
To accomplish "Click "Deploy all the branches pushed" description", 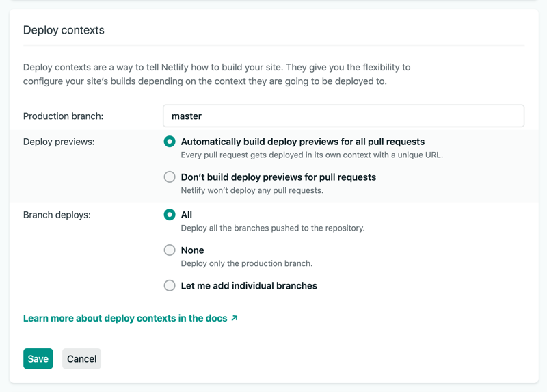I will pos(272,228).
